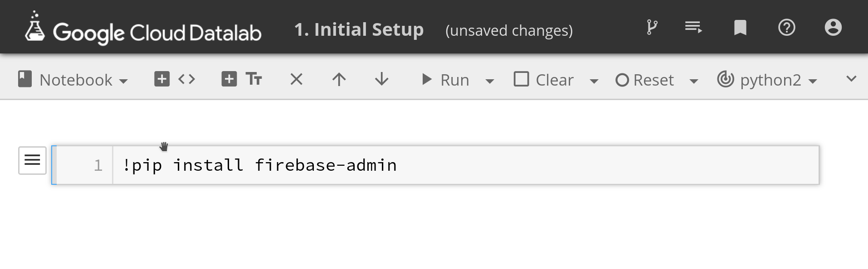The image size is (868, 269).
Task: Delete the current cell
Action: coord(296,79)
